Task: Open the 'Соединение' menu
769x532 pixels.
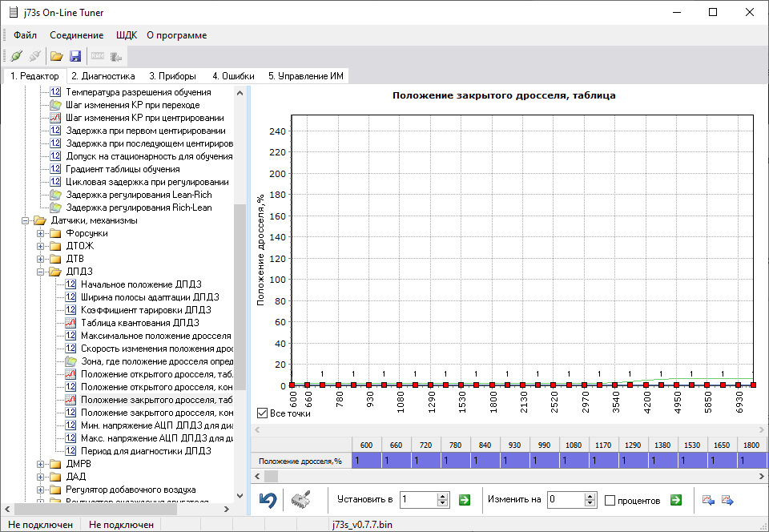Action: pos(76,35)
